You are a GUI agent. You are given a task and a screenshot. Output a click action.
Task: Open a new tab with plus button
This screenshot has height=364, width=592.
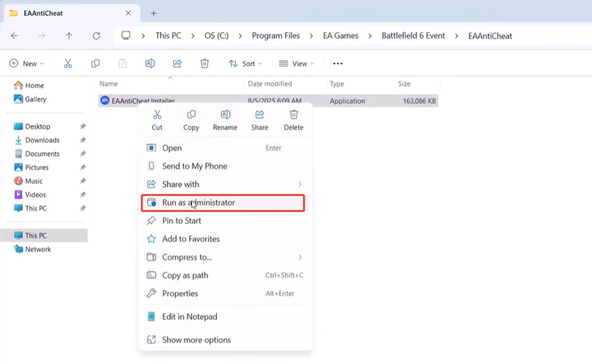click(154, 13)
